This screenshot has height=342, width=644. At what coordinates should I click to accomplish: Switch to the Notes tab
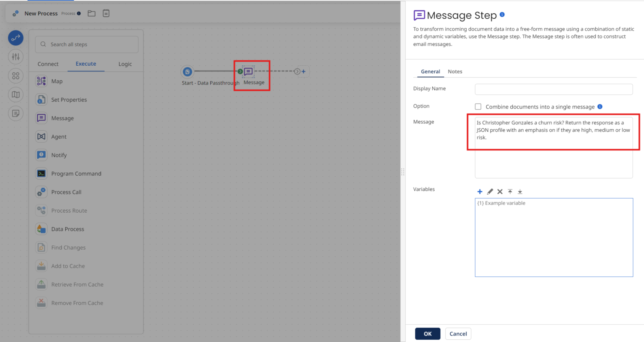[455, 71]
